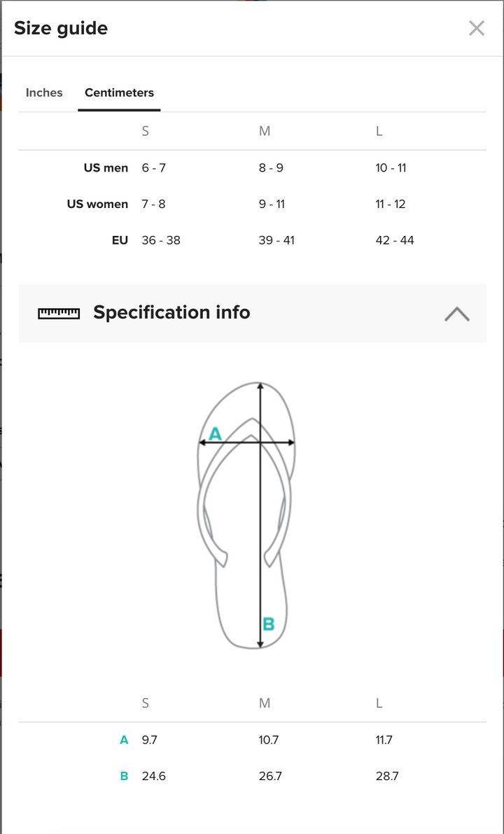Click the EU row label

(x=120, y=240)
